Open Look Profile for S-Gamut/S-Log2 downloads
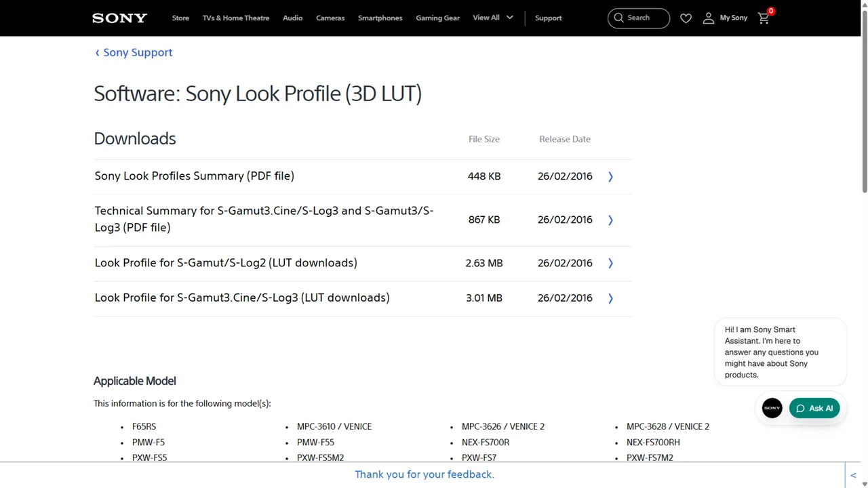 pos(226,262)
